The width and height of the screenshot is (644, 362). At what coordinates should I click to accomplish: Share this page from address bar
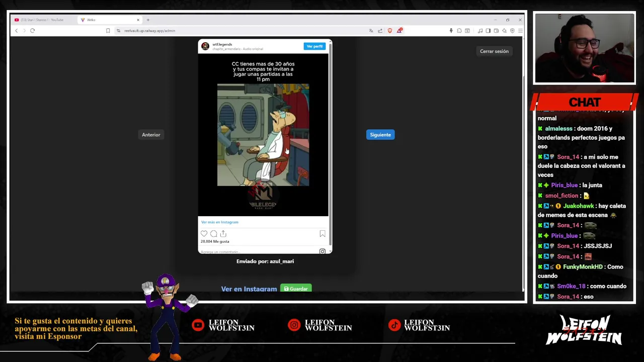point(380,31)
